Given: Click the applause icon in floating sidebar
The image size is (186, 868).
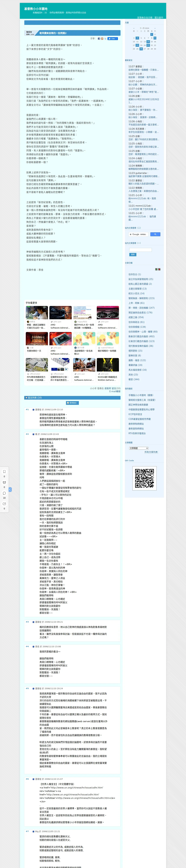Looking at the screenshot, I should (4, 482).
